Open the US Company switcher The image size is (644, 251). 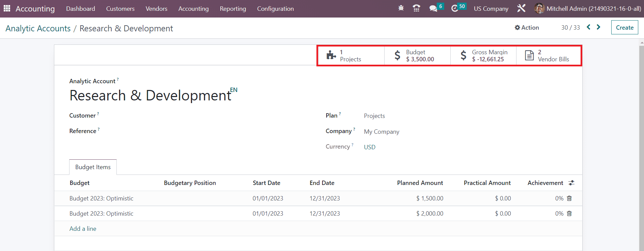pyautogui.click(x=491, y=9)
